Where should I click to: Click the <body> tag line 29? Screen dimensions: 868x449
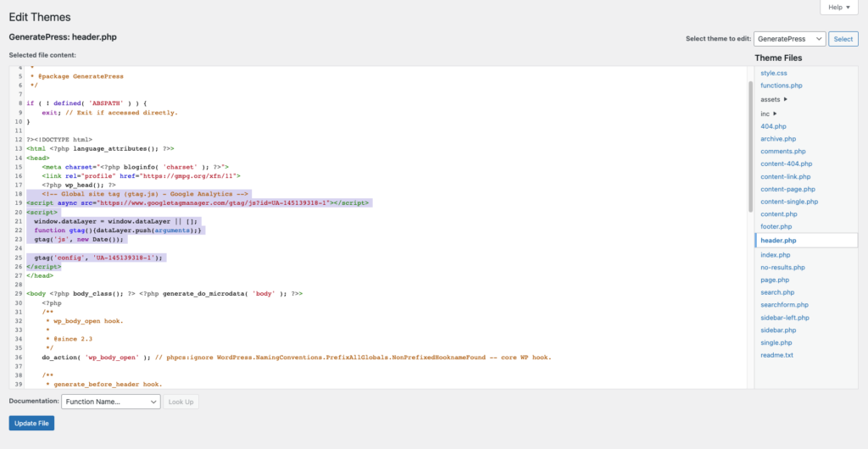[164, 294]
